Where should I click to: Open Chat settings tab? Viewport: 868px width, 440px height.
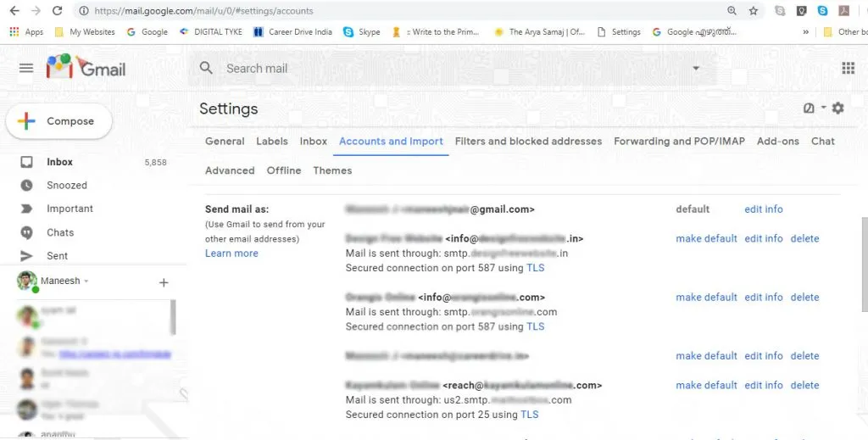point(822,141)
